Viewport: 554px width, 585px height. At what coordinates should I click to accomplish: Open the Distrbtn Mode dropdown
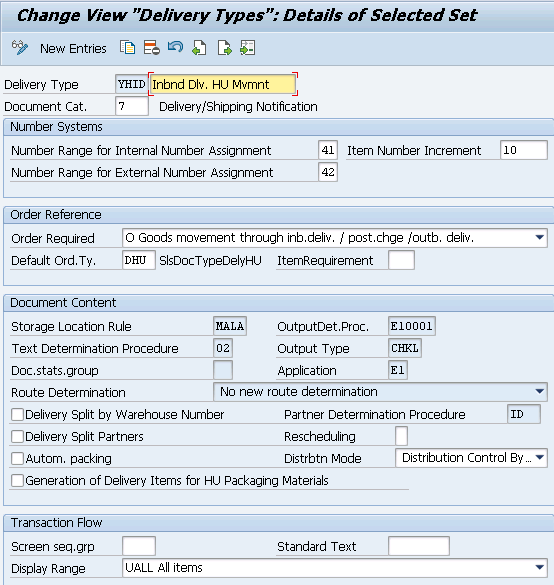click(539, 457)
